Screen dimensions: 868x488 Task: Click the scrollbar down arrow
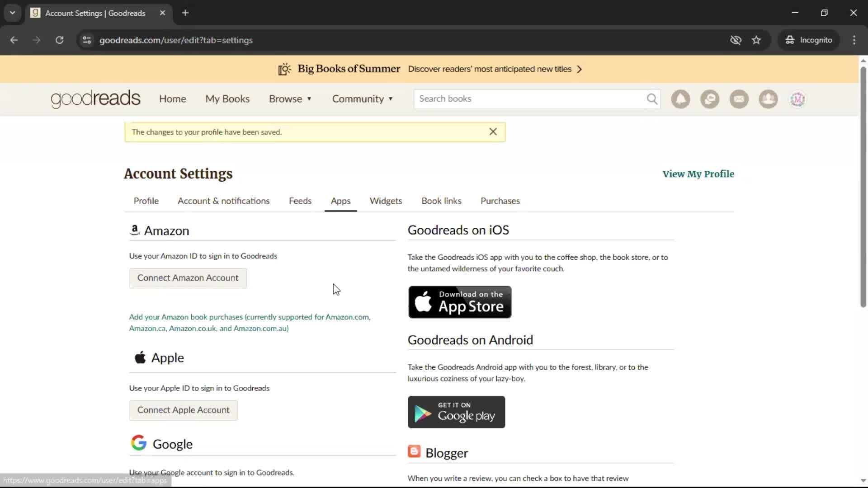click(863, 481)
